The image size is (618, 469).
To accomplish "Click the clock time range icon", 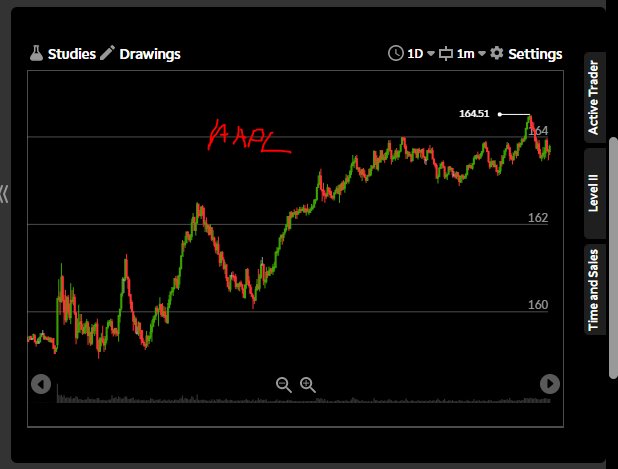I will [x=396, y=53].
